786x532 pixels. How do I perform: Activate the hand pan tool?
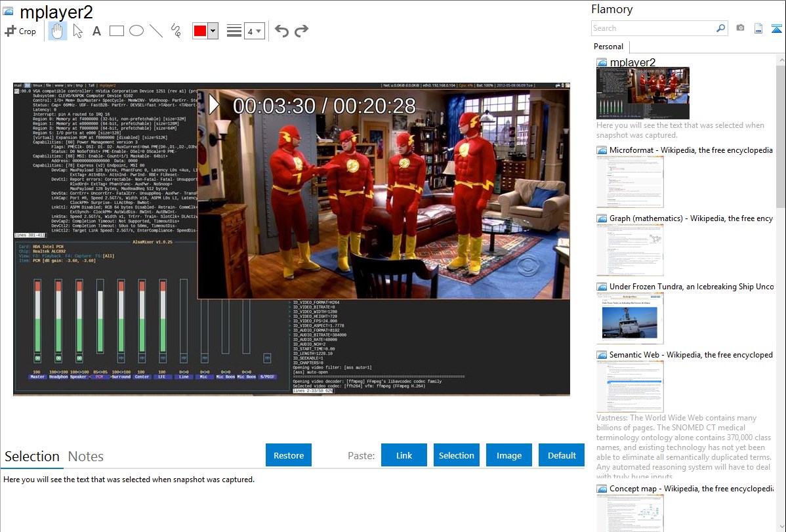click(x=58, y=31)
